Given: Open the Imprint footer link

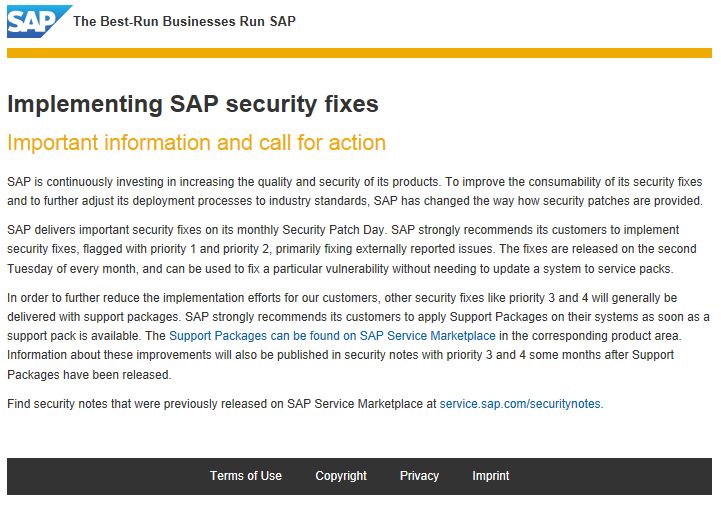Looking at the screenshot, I should 491,476.
